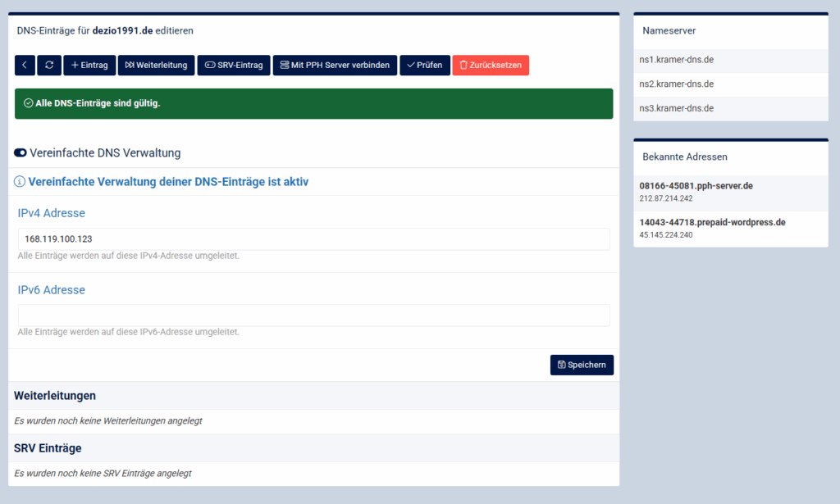This screenshot has width=840, height=504.
Task: Add an SRV-Eintrag record
Action: [x=234, y=66]
